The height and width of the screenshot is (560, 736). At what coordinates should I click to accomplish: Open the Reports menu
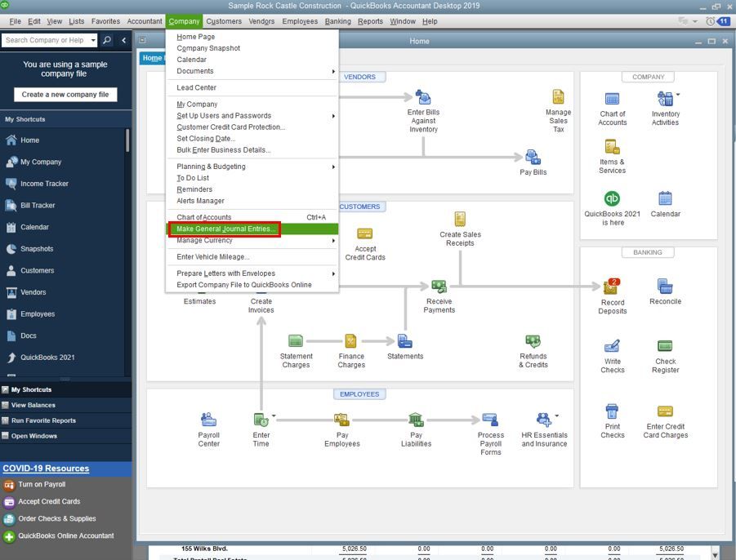tap(370, 21)
